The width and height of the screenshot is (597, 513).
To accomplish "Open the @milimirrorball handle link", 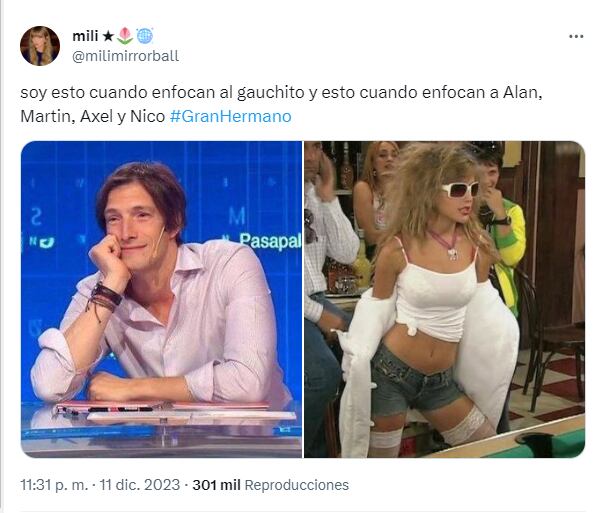I will (125, 56).
